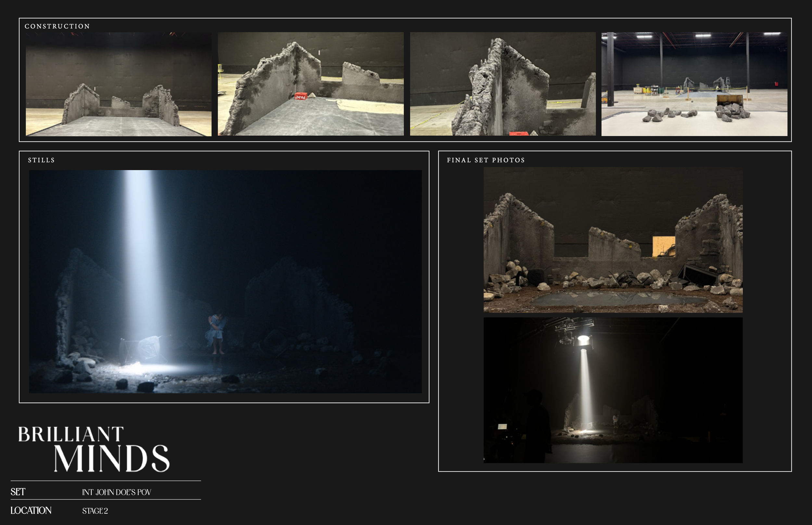This screenshot has width=812, height=525.
Task: Click the STILLS section heading
Action: point(41,160)
